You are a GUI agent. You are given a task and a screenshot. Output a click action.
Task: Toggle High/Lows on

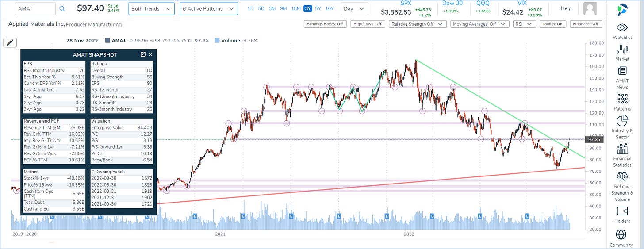coord(368,24)
